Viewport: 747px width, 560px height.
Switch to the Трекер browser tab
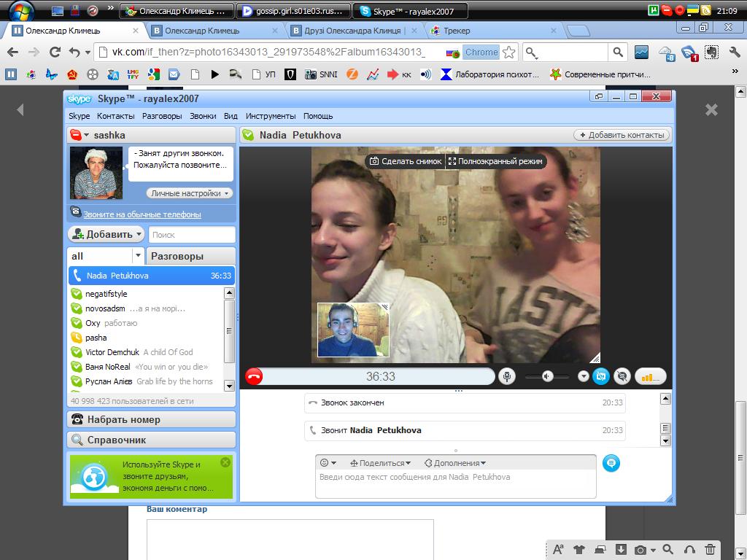pos(493,31)
